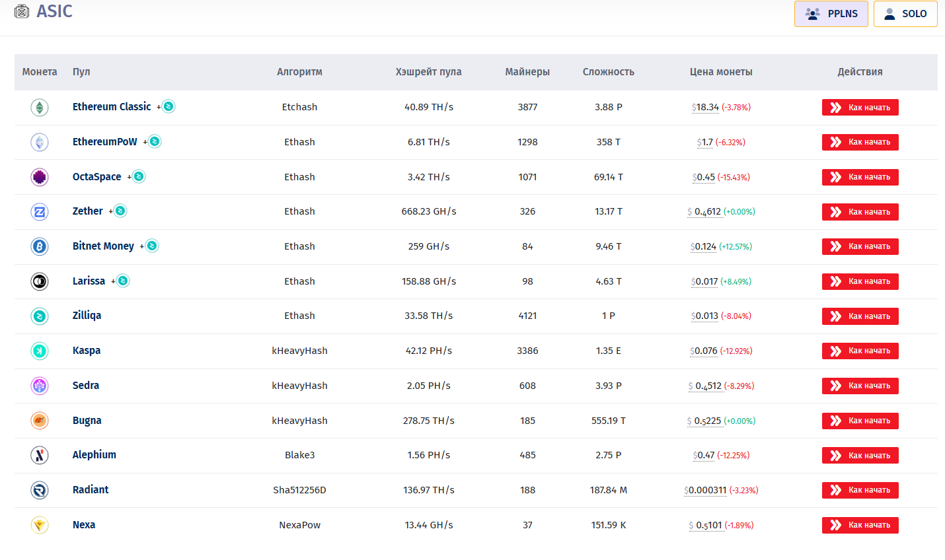
Task: Click the OctaSpace coin icon
Action: click(40, 177)
